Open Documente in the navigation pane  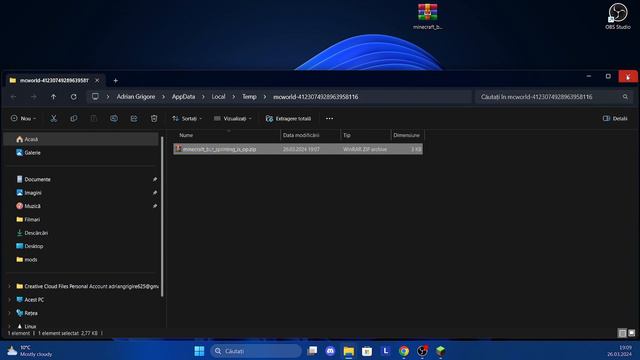[81, 179]
